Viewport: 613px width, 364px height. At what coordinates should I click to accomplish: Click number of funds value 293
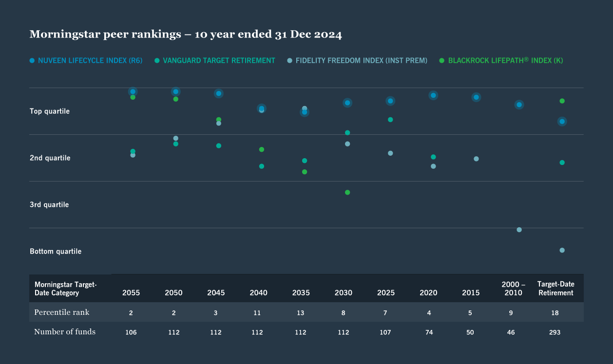(555, 332)
